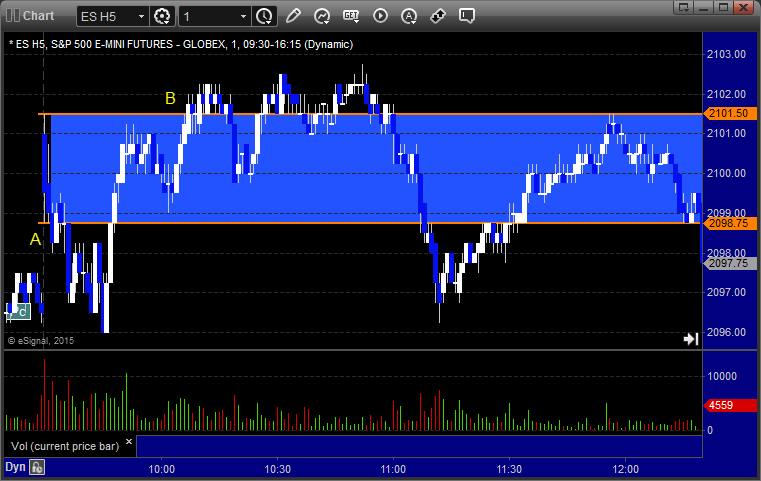Click the eSignal, 2015 copyright text
Viewport: 761px width, 481px height.
[x=41, y=341]
